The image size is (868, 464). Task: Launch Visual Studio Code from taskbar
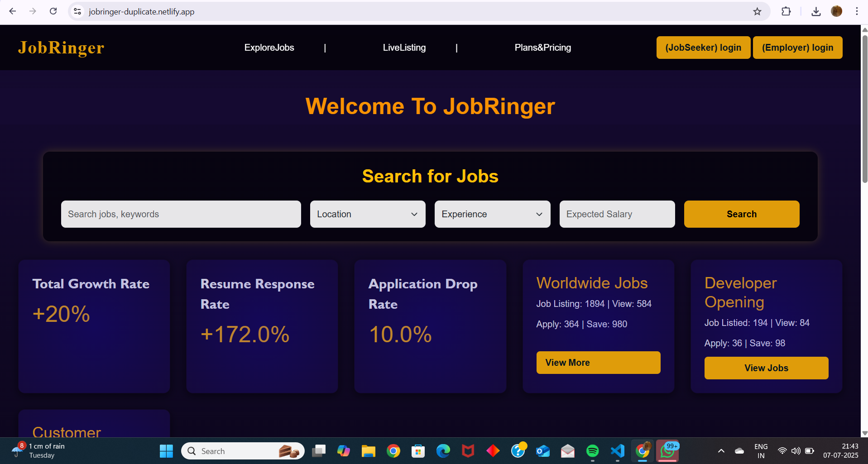pyautogui.click(x=617, y=451)
